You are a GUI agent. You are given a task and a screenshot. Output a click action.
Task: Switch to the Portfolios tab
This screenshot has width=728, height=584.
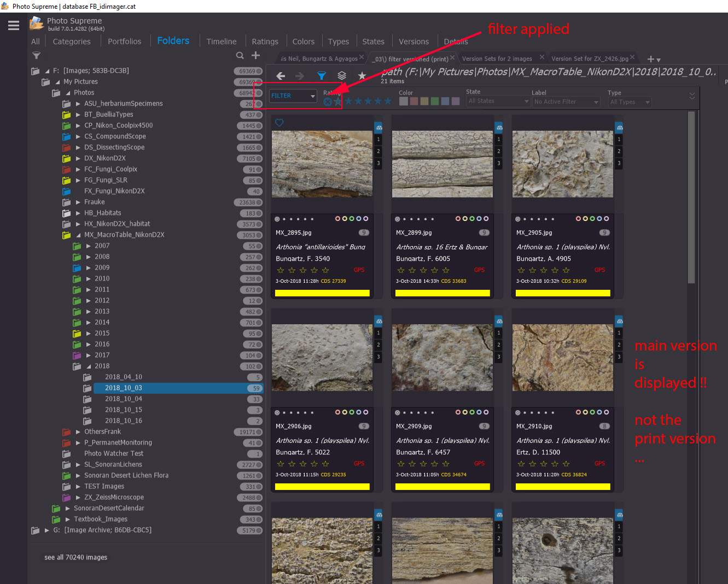[x=125, y=42]
